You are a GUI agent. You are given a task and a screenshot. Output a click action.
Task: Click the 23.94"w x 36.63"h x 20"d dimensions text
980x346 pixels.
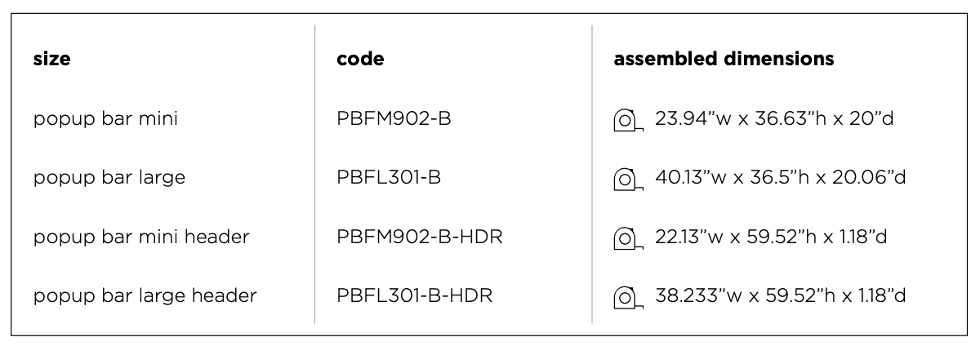click(x=775, y=119)
